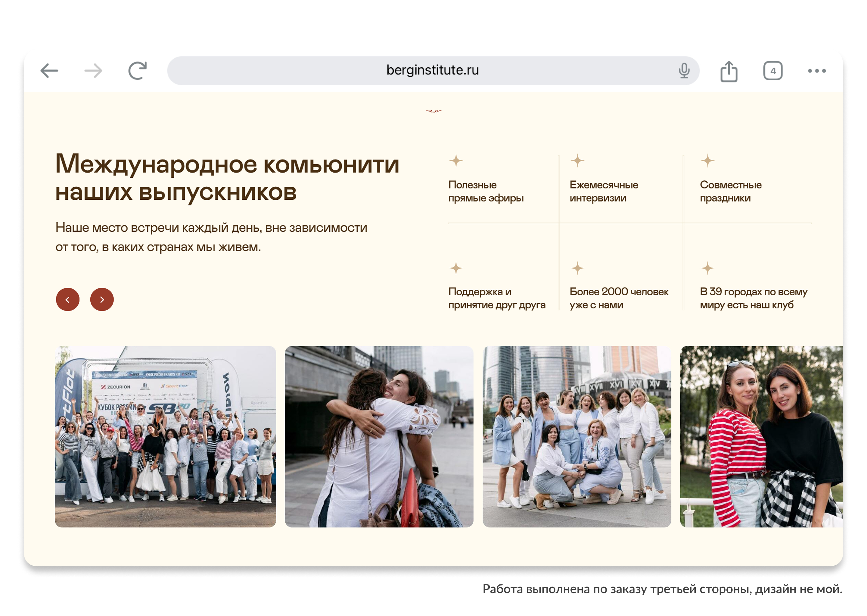The width and height of the screenshot is (867, 616).
Task: Click the Ежемесячные интервизии feature text
Action: (x=604, y=191)
